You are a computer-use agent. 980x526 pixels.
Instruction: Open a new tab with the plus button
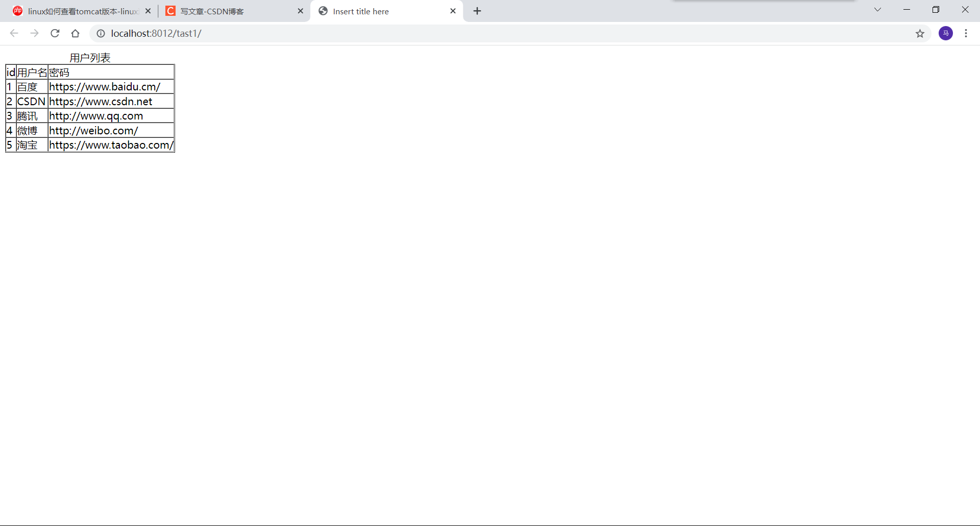click(477, 10)
